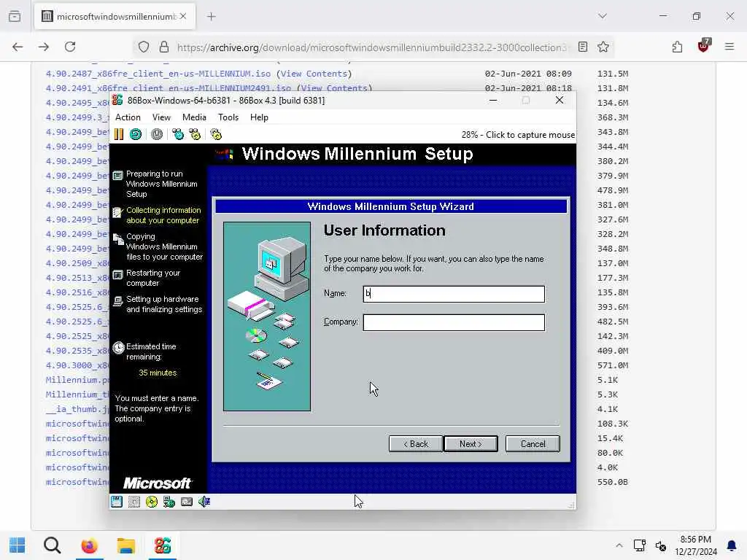Go back using the Firefox back arrow
747x560 pixels.
(x=18, y=47)
